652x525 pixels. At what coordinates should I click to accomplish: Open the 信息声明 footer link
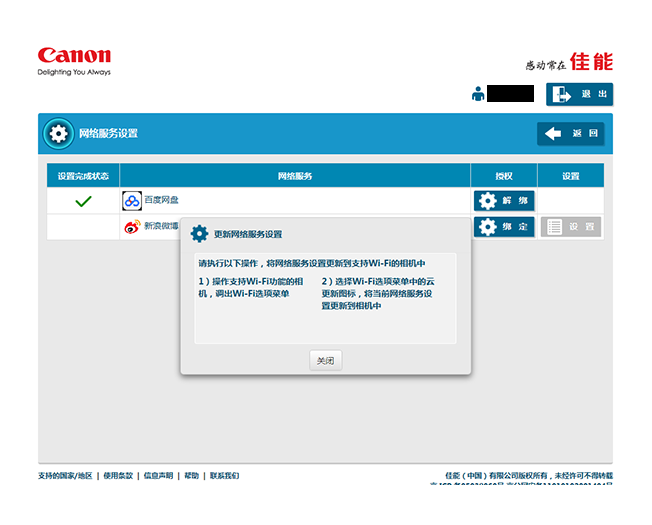(158, 476)
